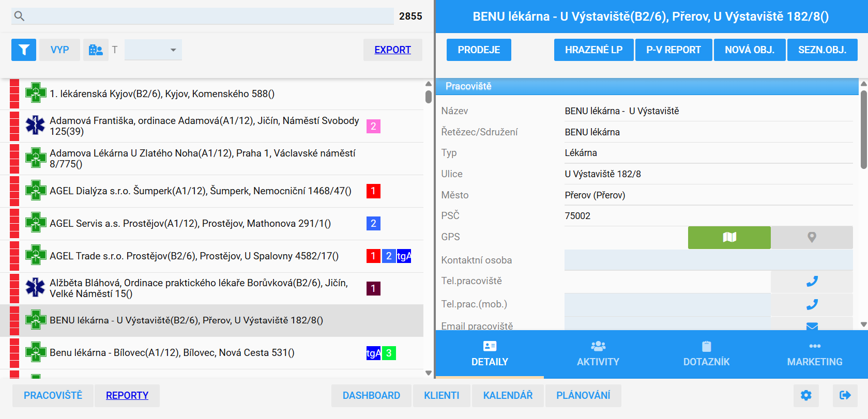This screenshot has width=868, height=419.
Task: Select AGEL Trade s.r.o. Prostějov list item
Action: (194, 256)
